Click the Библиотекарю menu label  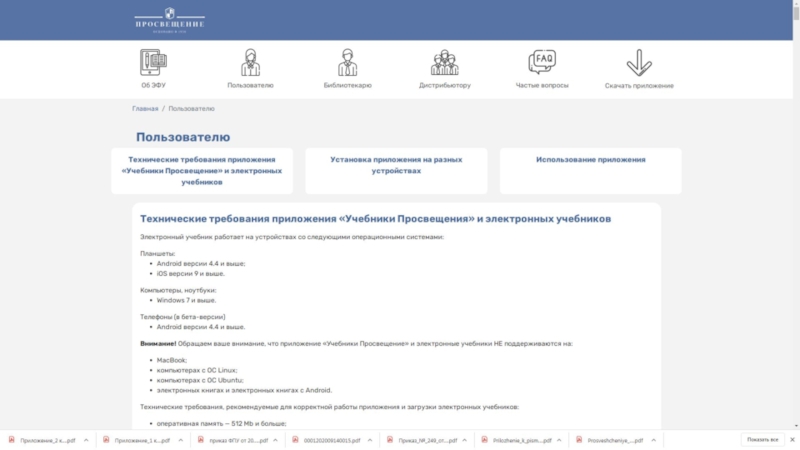tap(347, 85)
